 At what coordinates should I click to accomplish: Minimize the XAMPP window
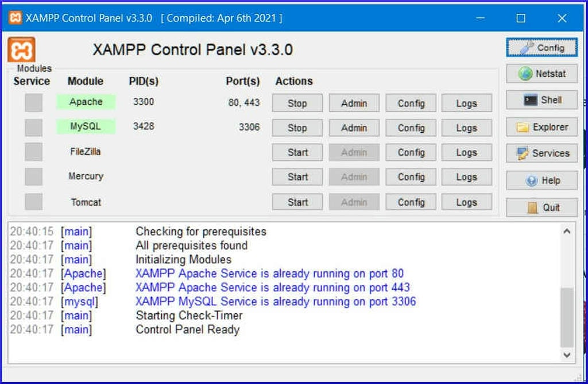pos(481,18)
